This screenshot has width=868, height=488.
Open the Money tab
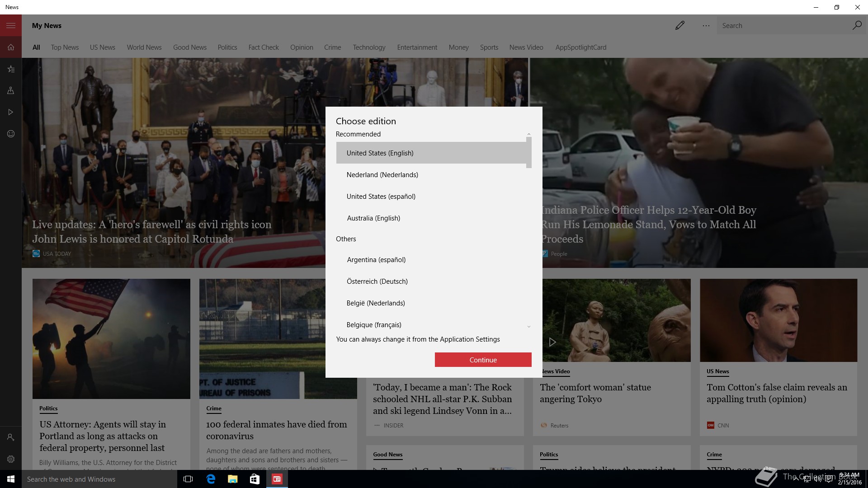pos(458,47)
